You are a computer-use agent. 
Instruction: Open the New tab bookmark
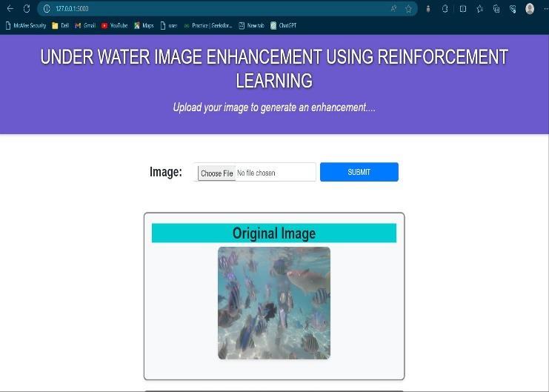(251, 26)
